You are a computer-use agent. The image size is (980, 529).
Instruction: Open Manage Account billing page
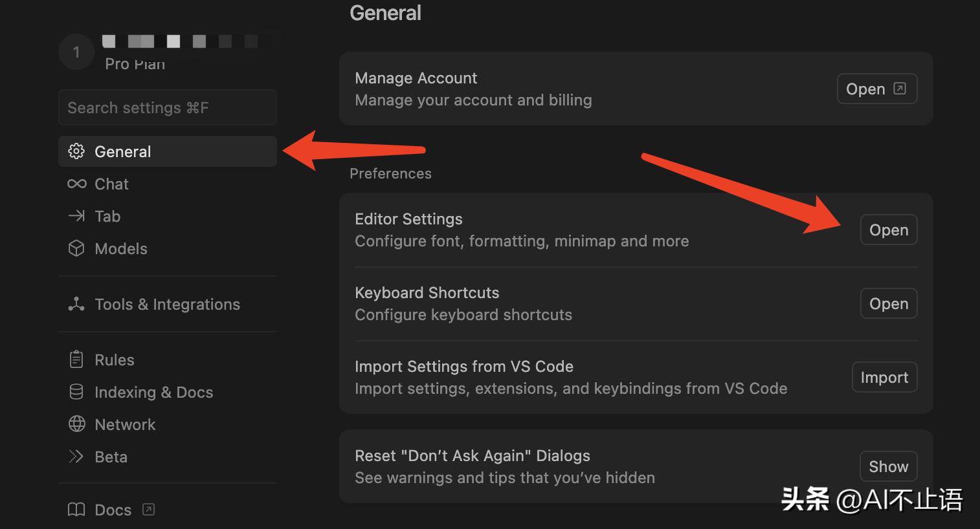tap(876, 89)
